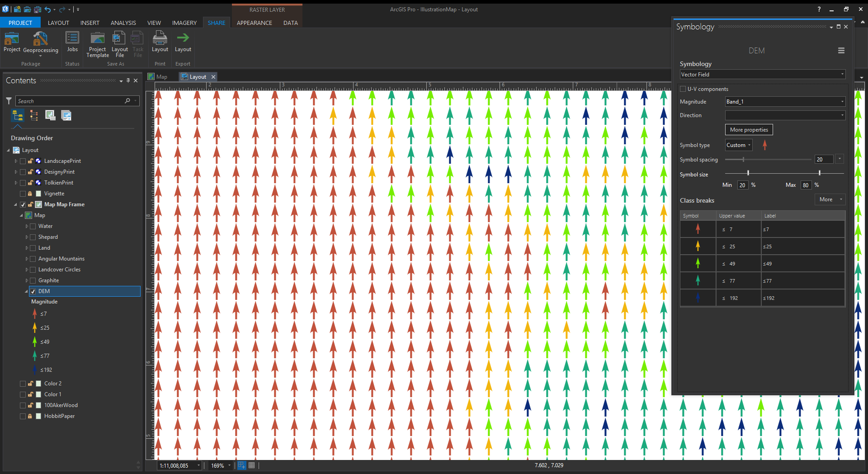868x474 pixels.
Task: Toggle the page snapping icon in status bar
Action: (x=242, y=465)
